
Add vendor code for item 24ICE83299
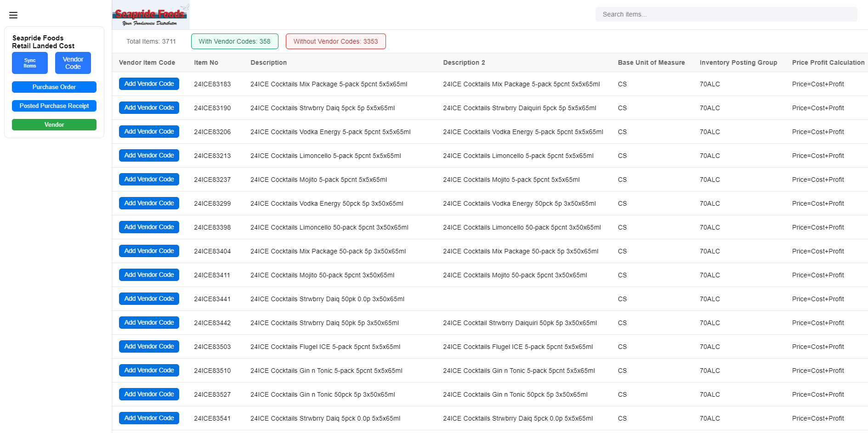149,203
